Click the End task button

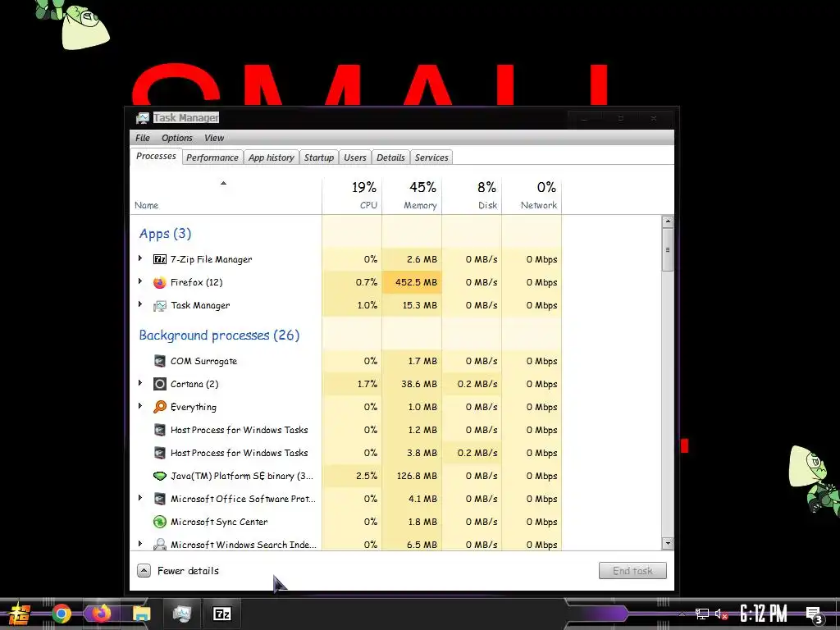[x=632, y=571]
